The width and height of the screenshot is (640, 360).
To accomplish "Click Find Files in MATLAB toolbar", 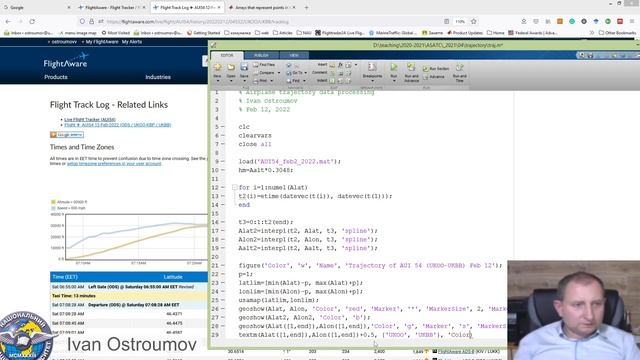I will pyautogui.click(x=264, y=65).
